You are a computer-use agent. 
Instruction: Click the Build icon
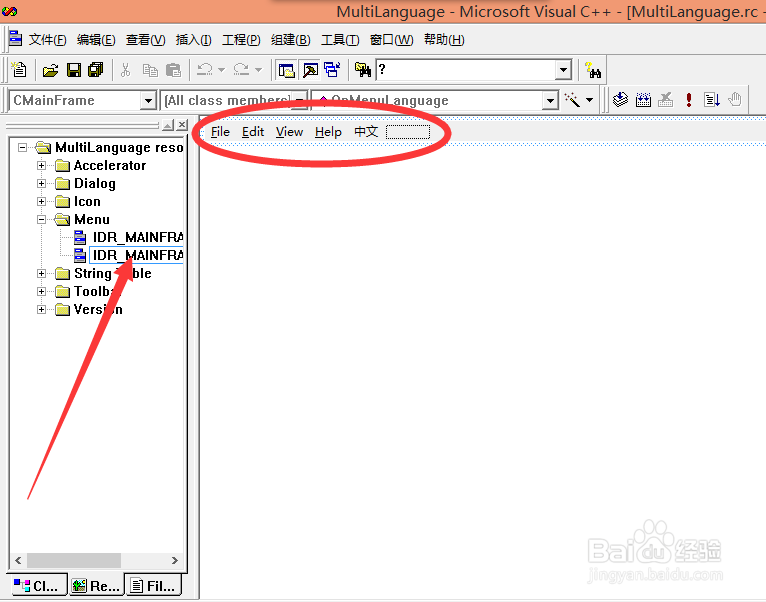pyautogui.click(x=643, y=100)
